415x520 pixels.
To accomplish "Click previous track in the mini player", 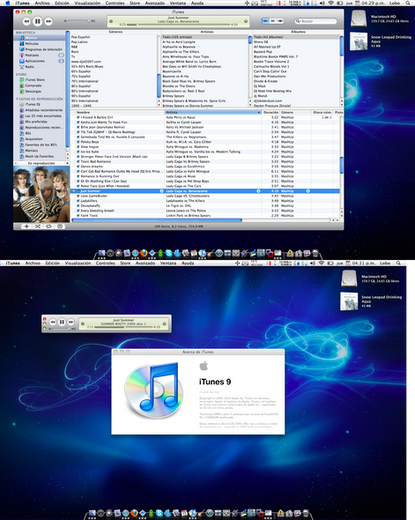I will pyautogui.click(x=53, y=322).
